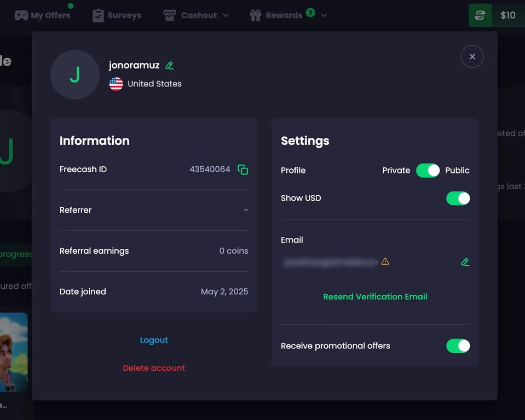Close the profile dialog with the X button
The width and height of the screenshot is (525, 420).
[x=472, y=56]
